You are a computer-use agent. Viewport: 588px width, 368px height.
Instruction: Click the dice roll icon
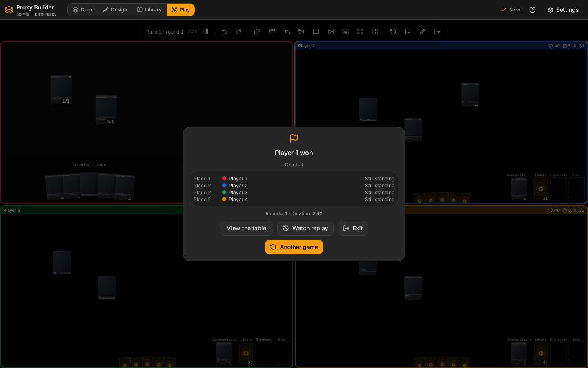point(257,31)
